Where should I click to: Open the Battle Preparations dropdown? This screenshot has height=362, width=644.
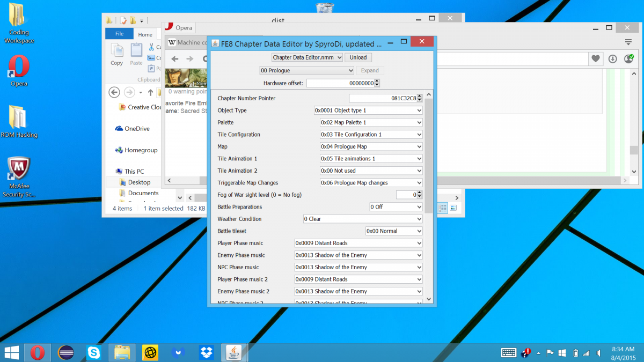coord(396,207)
